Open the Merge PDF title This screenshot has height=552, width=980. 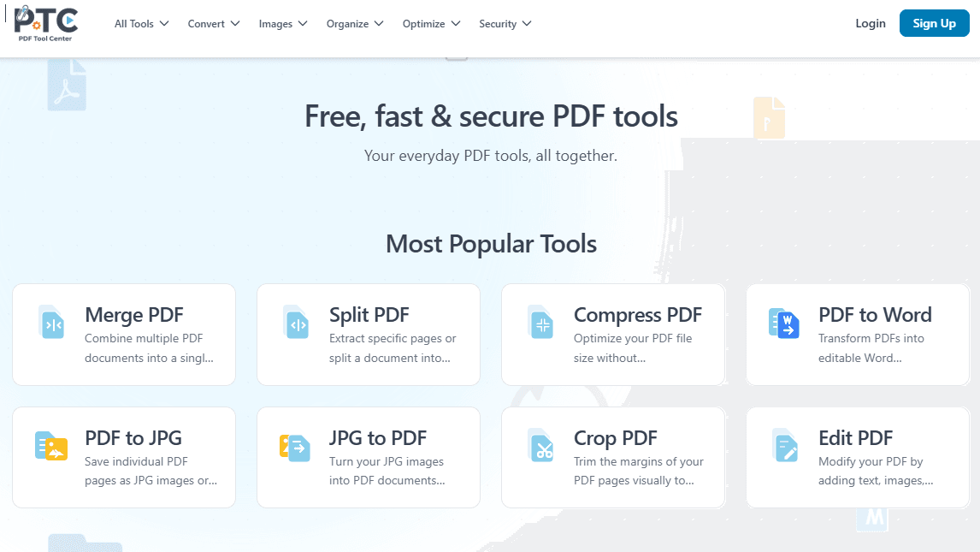(134, 315)
